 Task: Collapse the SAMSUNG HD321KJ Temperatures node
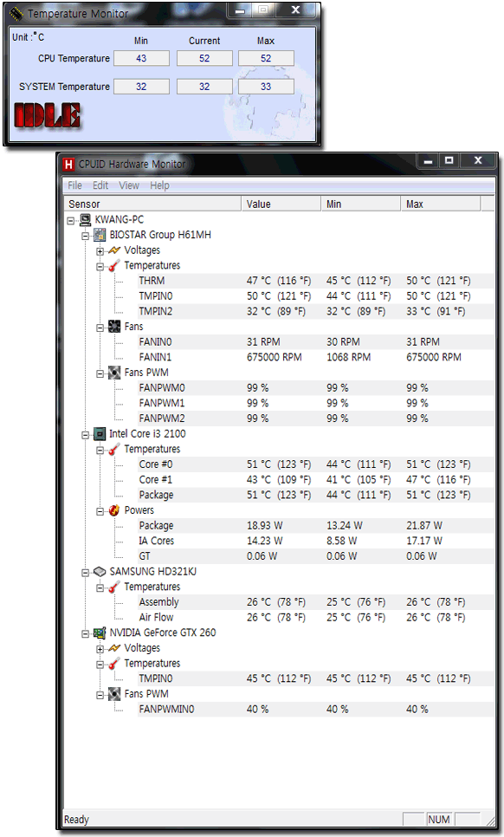point(100,587)
